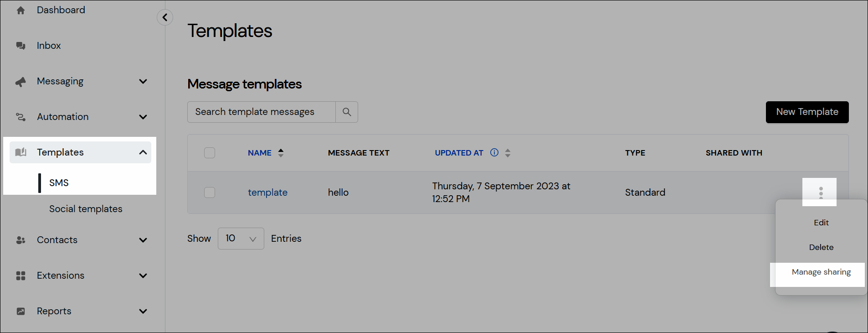This screenshot has height=333, width=868.
Task: Open the Inbox chat icon
Action: [21, 46]
